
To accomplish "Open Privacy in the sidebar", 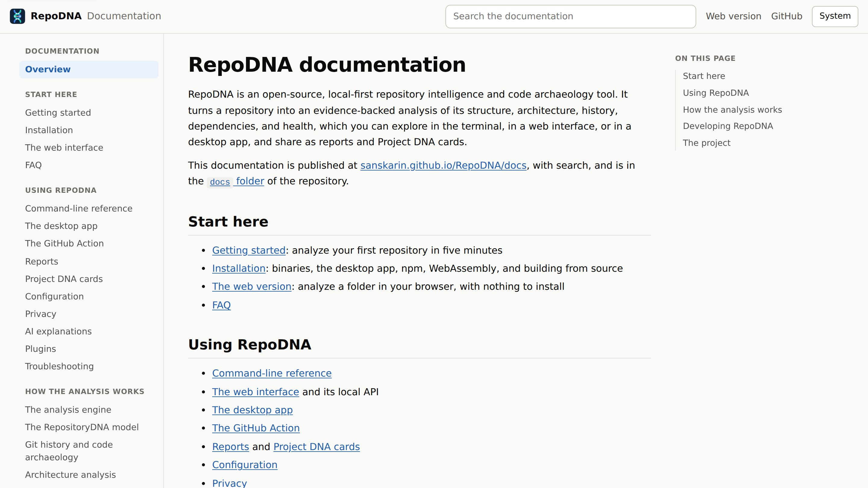I will pos(40,314).
